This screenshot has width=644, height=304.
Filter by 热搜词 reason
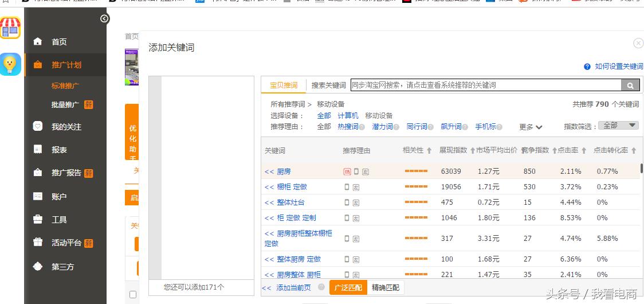pyautogui.click(x=348, y=127)
